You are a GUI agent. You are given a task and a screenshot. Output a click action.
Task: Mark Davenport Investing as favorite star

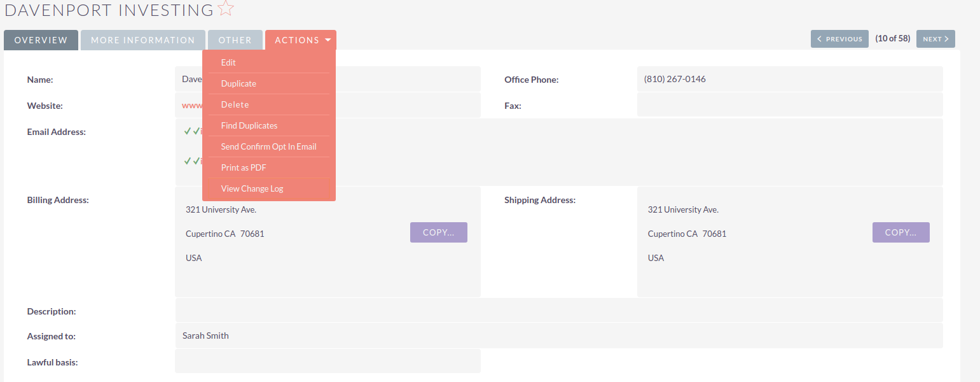226,10
